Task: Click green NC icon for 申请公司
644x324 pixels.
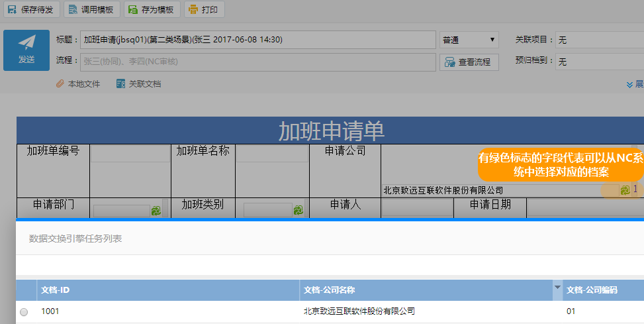Action: (625, 190)
